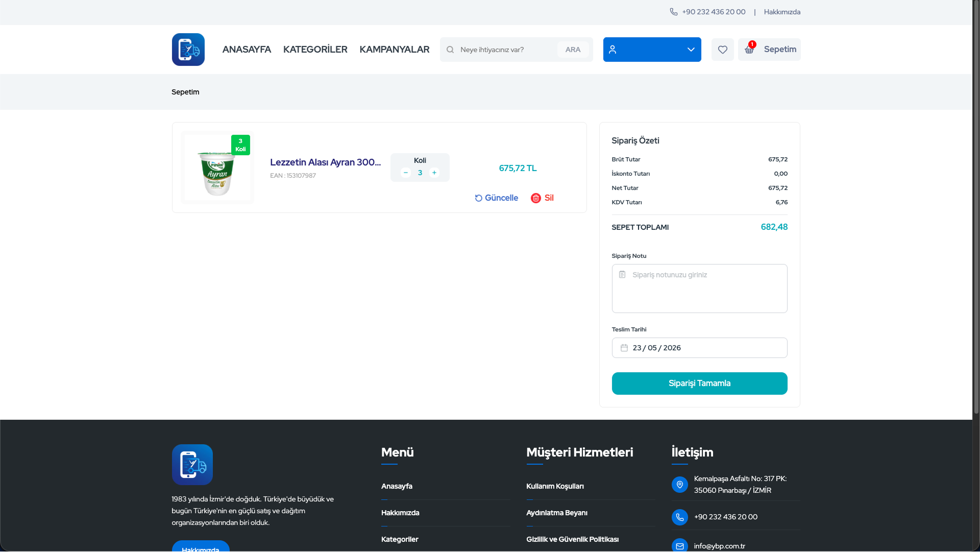Click the info@ybp.com.tr email

click(x=719, y=546)
